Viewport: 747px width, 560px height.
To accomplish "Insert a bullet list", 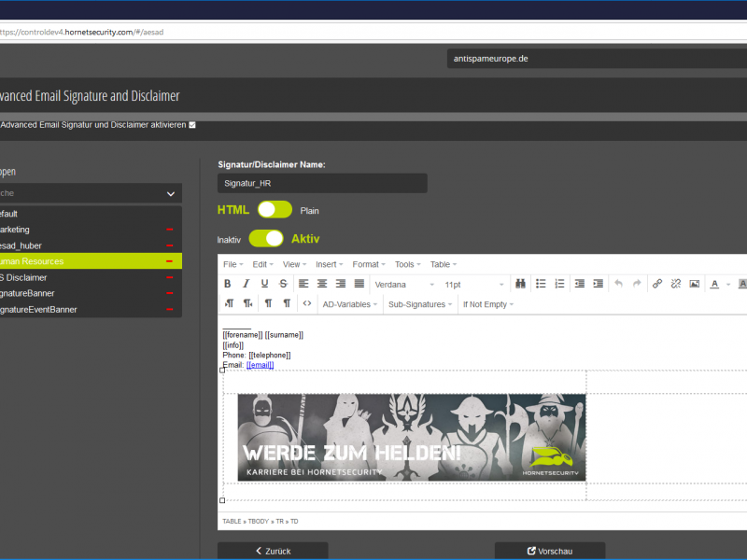I will tap(541, 284).
